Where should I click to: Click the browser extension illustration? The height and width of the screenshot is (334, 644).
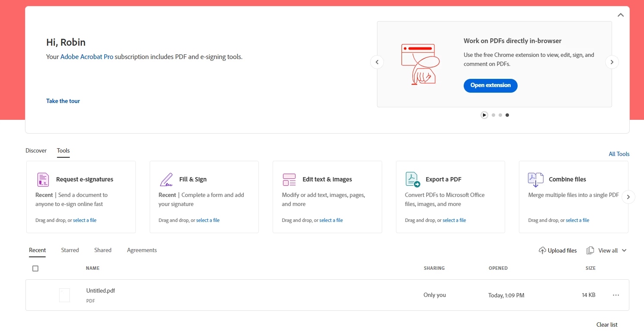point(420,64)
